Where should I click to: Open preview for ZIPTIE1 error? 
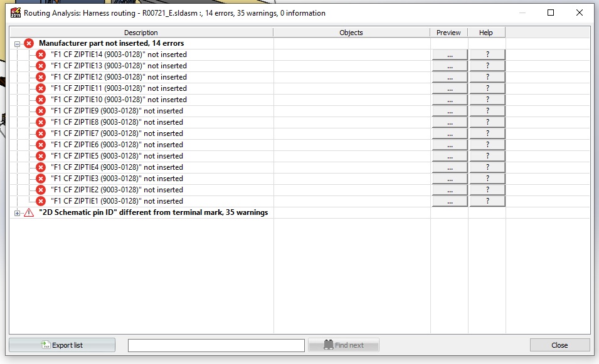point(450,200)
